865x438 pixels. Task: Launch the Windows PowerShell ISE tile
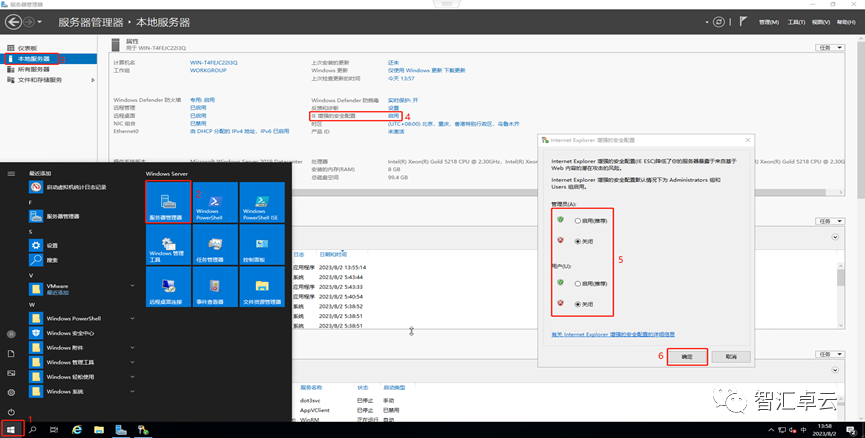click(x=262, y=202)
